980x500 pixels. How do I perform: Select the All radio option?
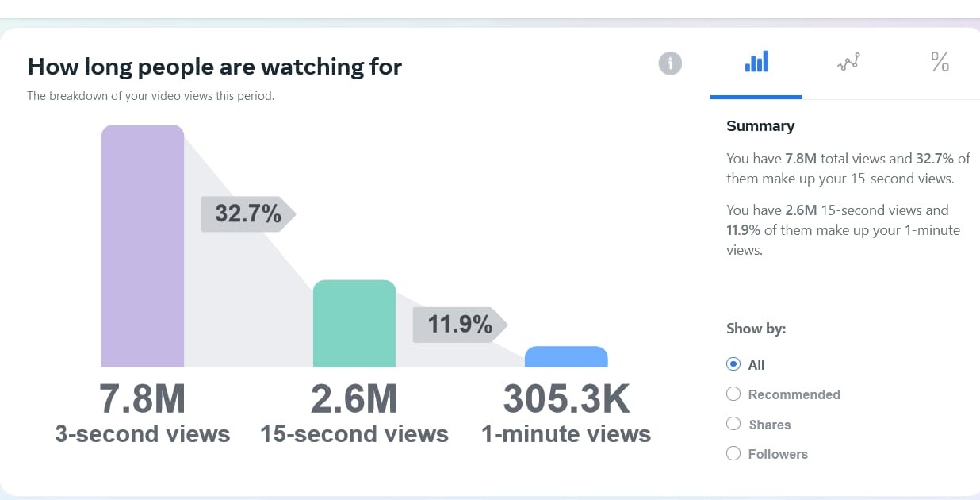point(733,365)
